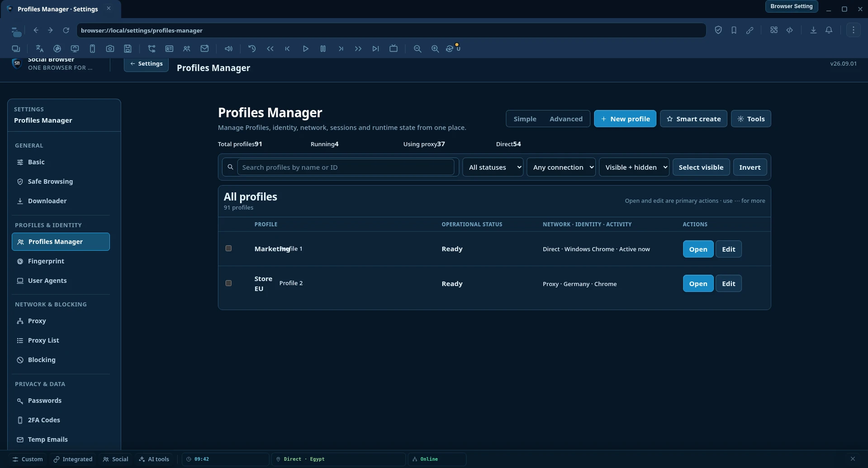Edit the Store EU profile
The height and width of the screenshot is (468, 868).
tap(728, 283)
